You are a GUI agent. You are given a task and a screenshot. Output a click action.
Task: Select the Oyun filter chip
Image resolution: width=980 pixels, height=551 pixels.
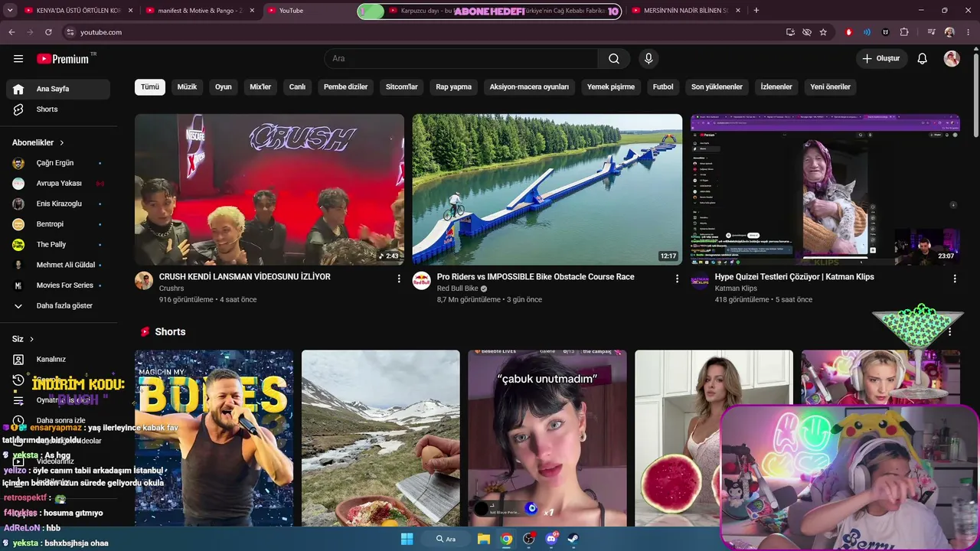pyautogui.click(x=224, y=87)
